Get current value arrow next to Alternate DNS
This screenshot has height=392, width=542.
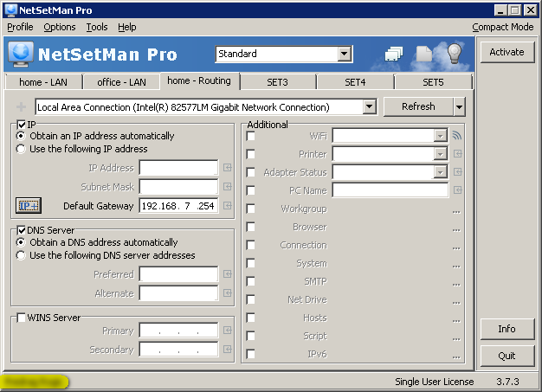228,292
